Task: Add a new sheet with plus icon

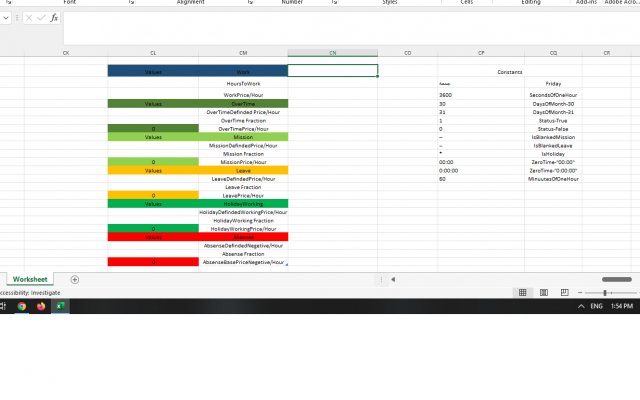Action: (x=74, y=279)
